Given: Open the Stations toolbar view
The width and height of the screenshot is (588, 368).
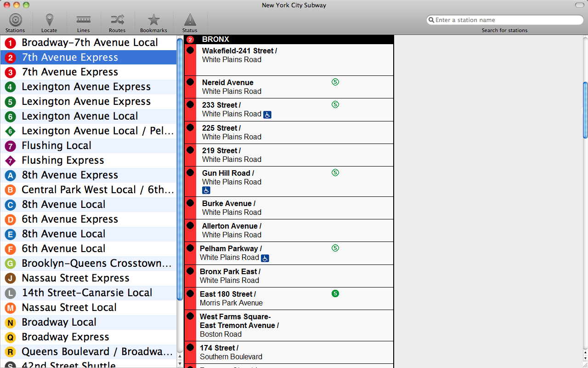Looking at the screenshot, I should tap(15, 23).
